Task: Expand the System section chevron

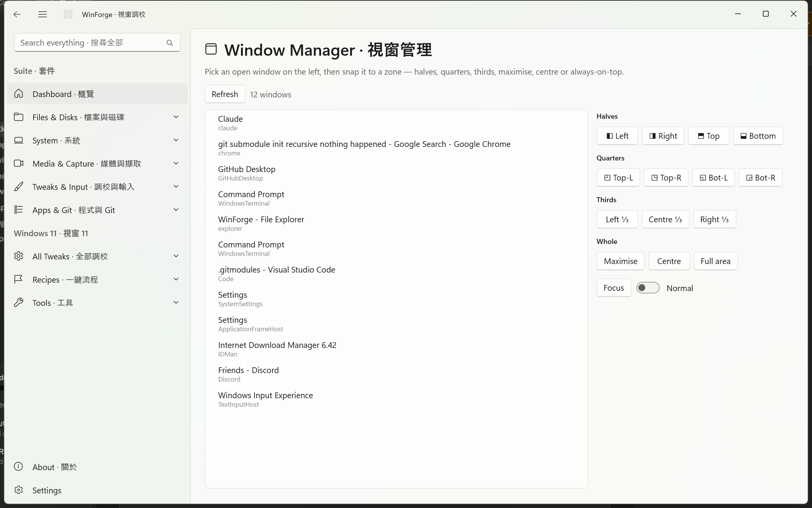Action: (176, 140)
